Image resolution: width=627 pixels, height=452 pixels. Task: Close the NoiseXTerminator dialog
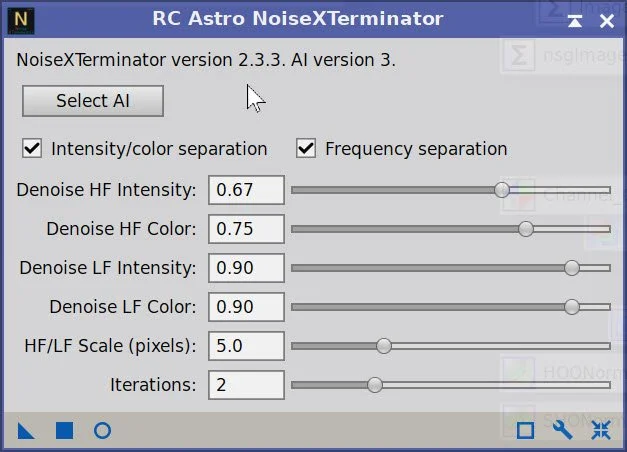pyautogui.click(x=607, y=21)
